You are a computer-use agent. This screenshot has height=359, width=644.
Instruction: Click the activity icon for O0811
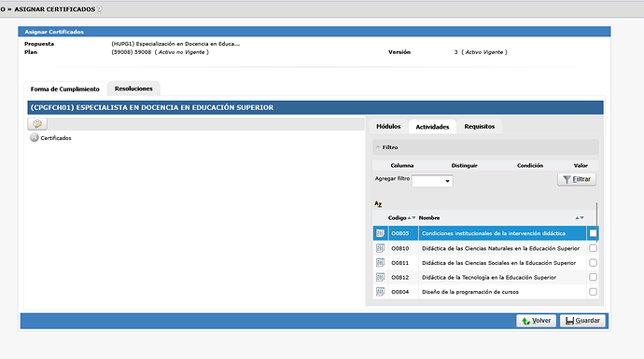click(380, 263)
